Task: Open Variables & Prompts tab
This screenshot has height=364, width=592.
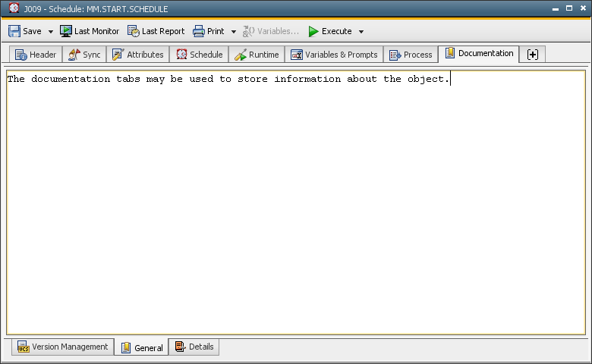Action: pyautogui.click(x=334, y=55)
